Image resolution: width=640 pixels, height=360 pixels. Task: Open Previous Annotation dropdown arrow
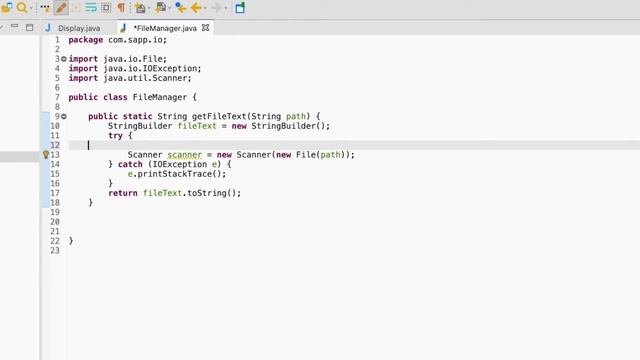169,8
